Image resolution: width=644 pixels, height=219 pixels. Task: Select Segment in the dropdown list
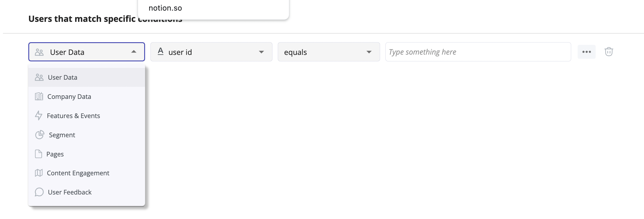click(87, 135)
